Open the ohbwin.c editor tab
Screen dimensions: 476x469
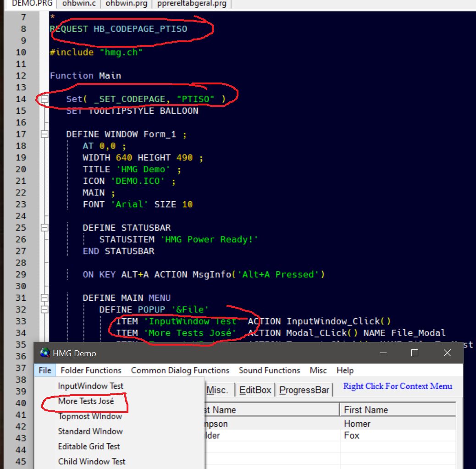(x=79, y=4)
